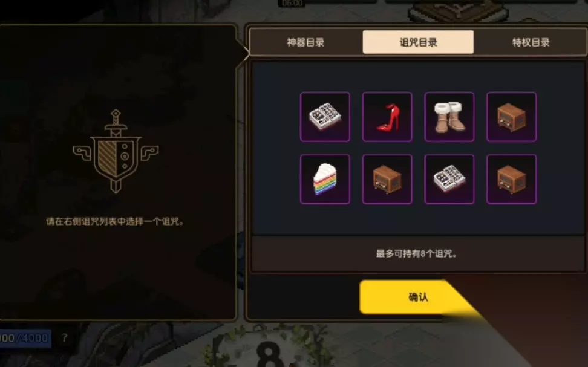Screen dimensions: 588x367
Task: Select the dice book curse in the top row
Action: [325, 117]
